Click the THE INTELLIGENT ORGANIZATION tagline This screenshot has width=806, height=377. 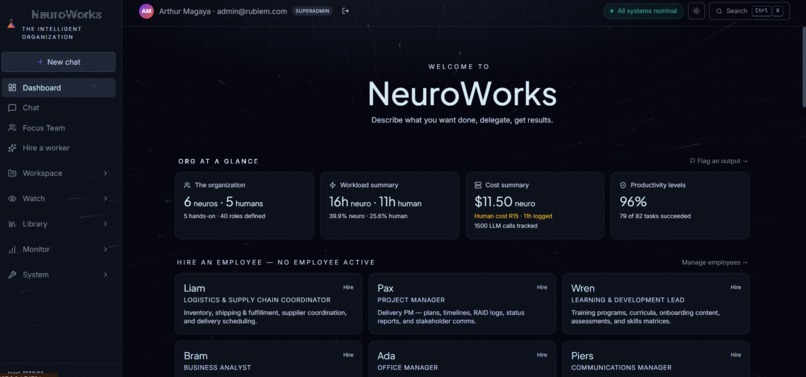[x=51, y=33]
